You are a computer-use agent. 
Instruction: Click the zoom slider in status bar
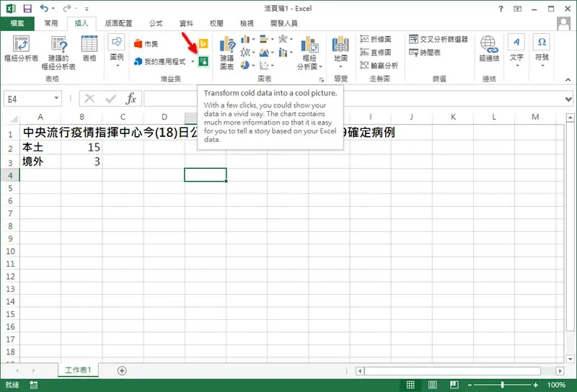[x=502, y=385]
